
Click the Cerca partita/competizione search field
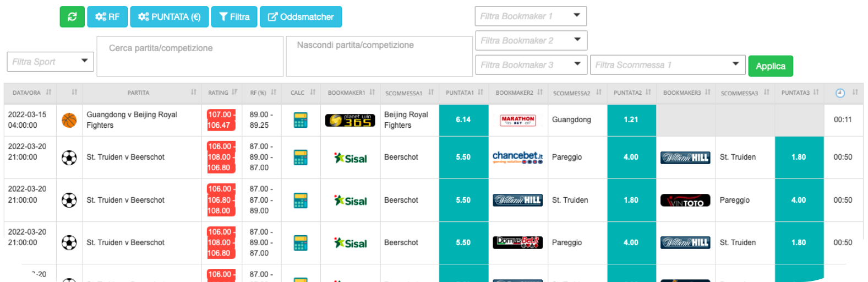coord(190,56)
